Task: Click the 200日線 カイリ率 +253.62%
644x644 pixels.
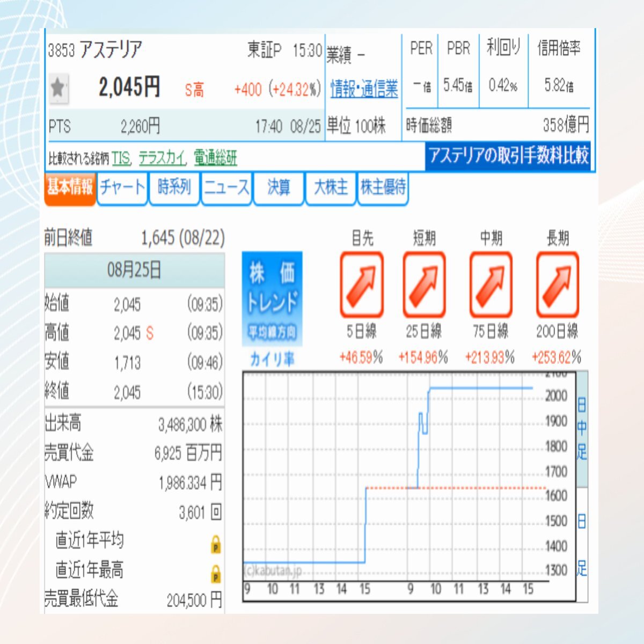Action: click(557, 357)
